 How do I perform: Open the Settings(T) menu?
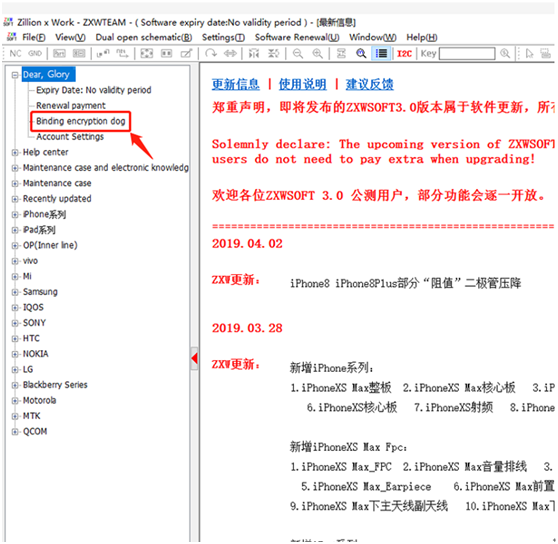tap(223, 37)
